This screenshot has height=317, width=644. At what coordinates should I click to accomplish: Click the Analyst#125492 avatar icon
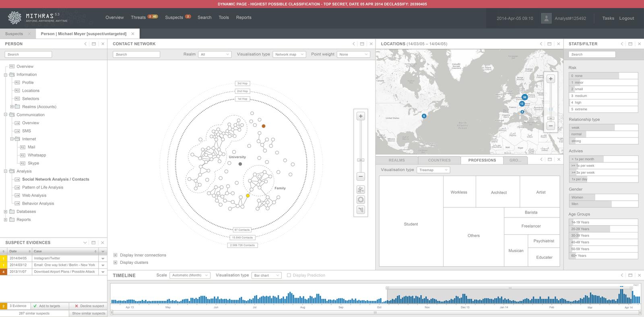point(546,18)
